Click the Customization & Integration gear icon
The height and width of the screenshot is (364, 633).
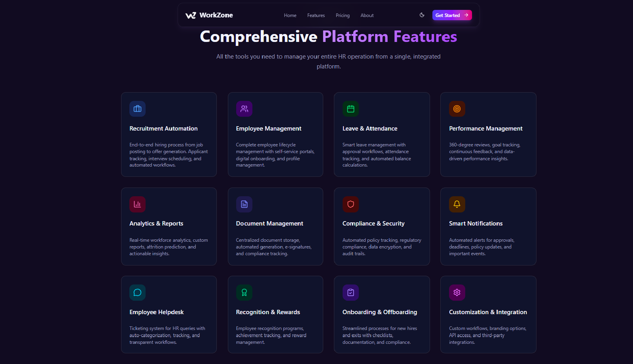tap(457, 292)
